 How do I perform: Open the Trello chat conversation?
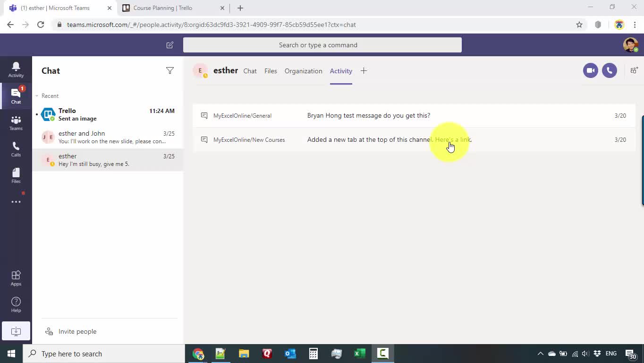(108, 114)
